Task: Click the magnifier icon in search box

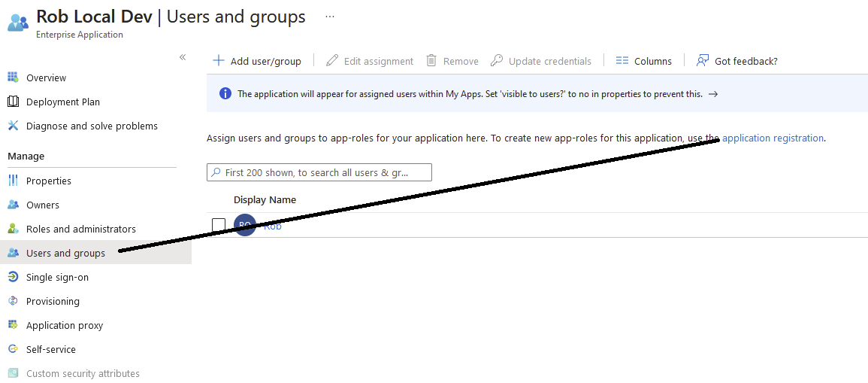Action: tap(216, 172)
